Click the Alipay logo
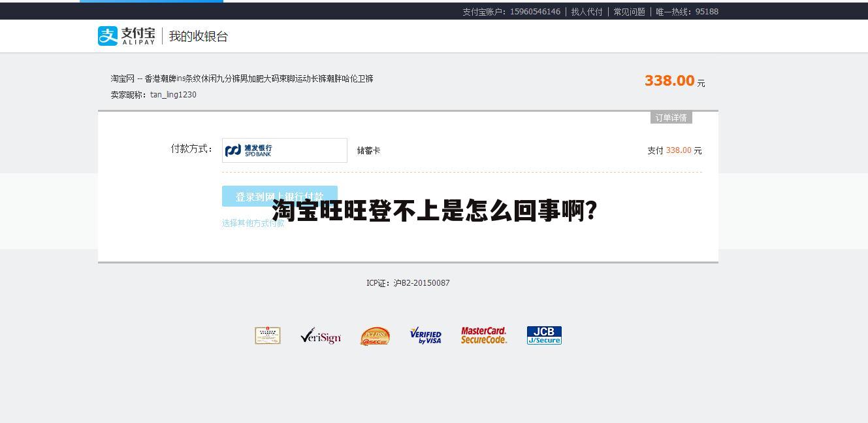 pyautogui.click(x=127, y=36)
